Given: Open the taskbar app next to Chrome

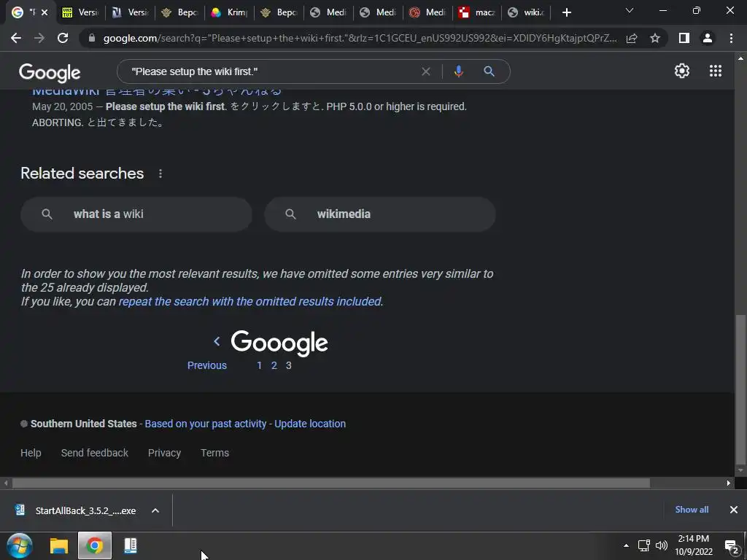Looking at the screenshot, I should click(131, 545).
